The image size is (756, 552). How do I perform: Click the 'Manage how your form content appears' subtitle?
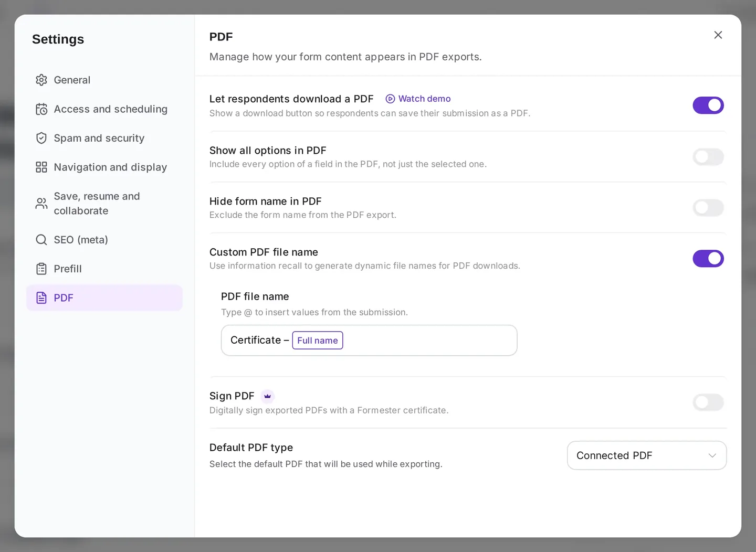click(x=345, y=57)
